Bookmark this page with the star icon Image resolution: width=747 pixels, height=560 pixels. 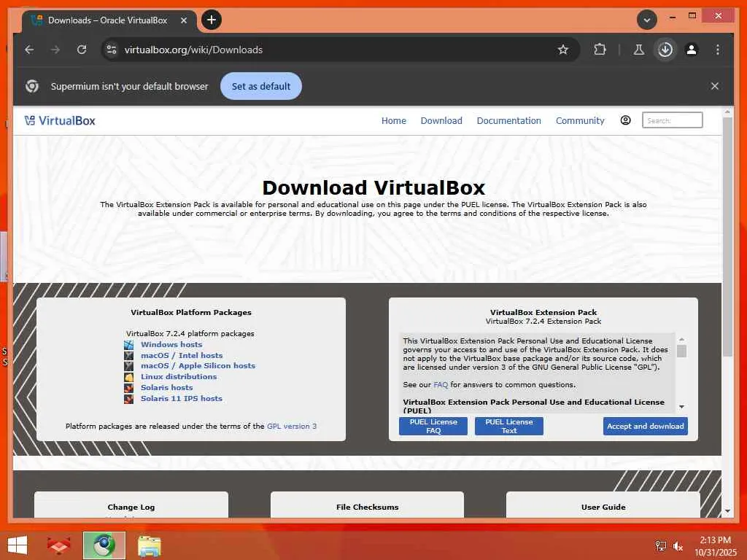563,50
